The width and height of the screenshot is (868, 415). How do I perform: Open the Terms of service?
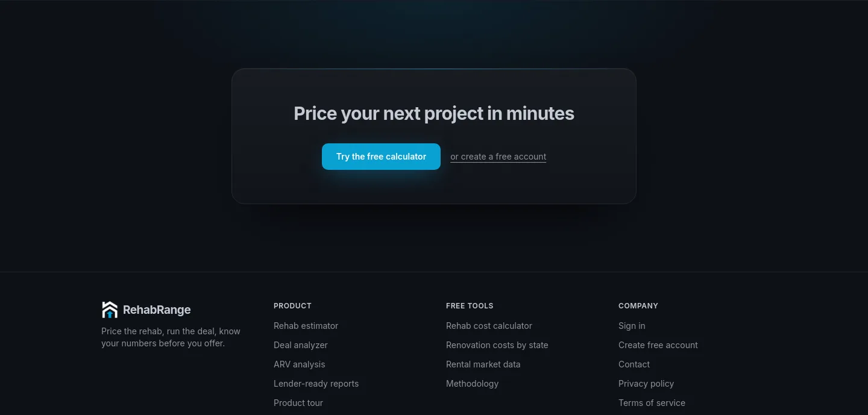click(652, 403)
